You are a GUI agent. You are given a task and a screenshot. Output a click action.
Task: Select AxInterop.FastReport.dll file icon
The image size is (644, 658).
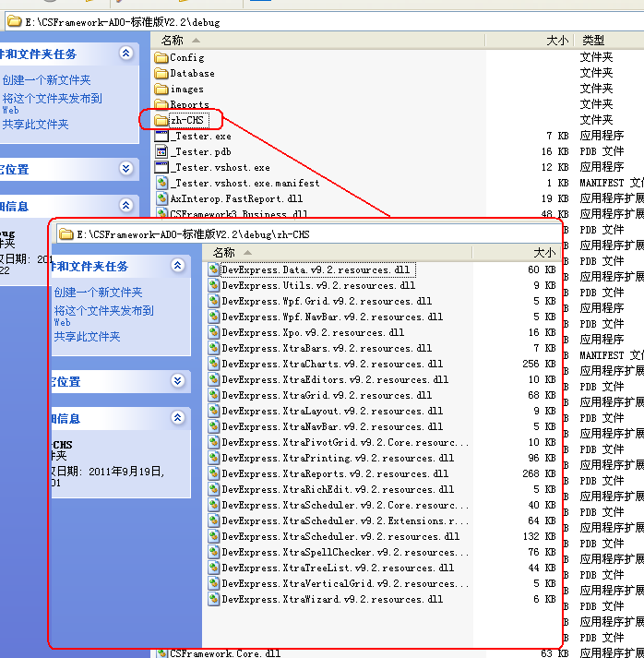tap(161, 198)
